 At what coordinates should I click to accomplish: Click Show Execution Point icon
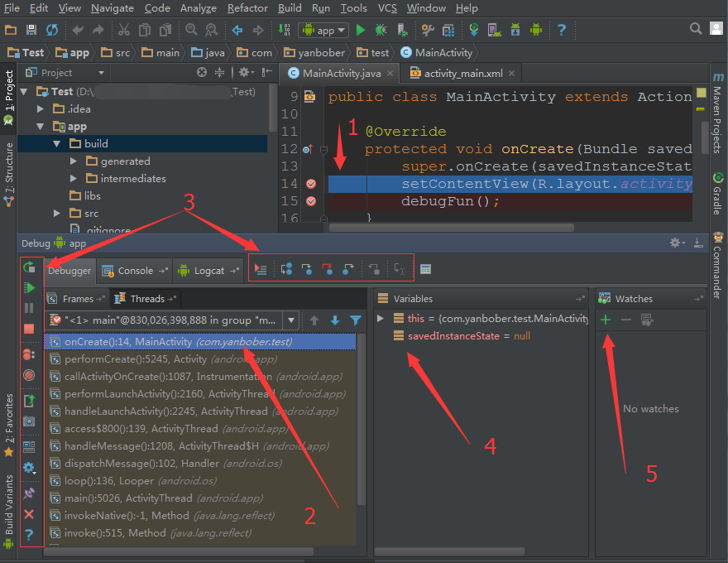tap(261, 269)
